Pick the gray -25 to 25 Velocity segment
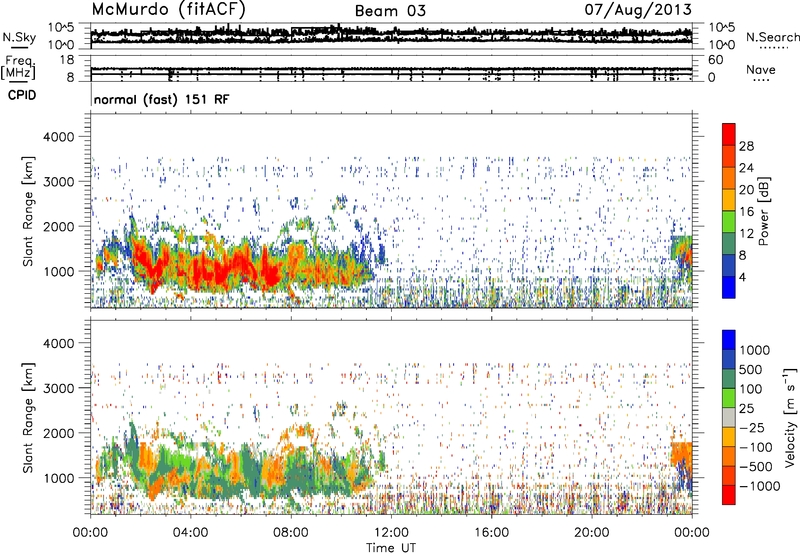Viewport: 800px width, 554px height. 729,417
